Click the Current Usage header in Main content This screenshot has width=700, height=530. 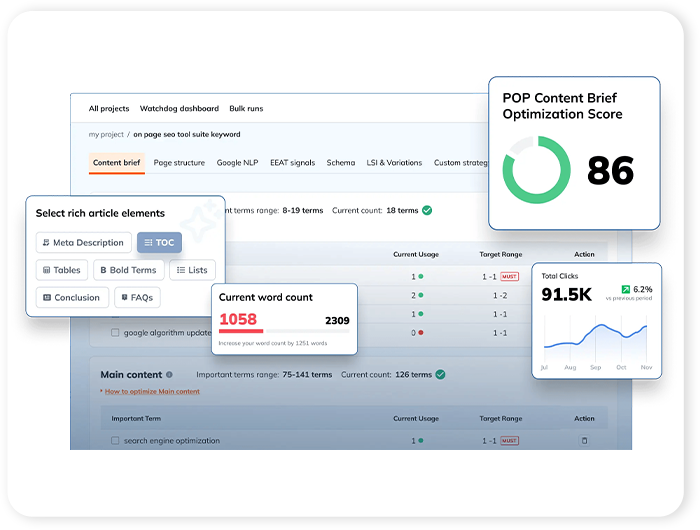[x=416, y=418]
